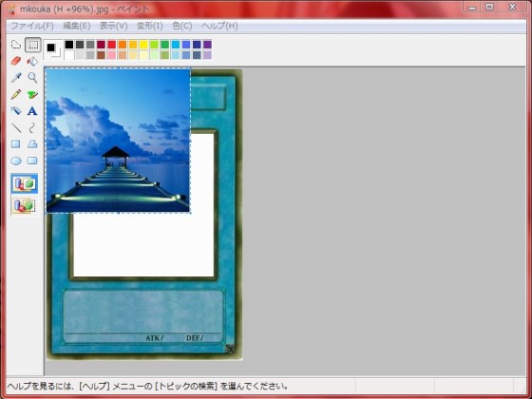Open the 色(C) menu

coord(182,26)
